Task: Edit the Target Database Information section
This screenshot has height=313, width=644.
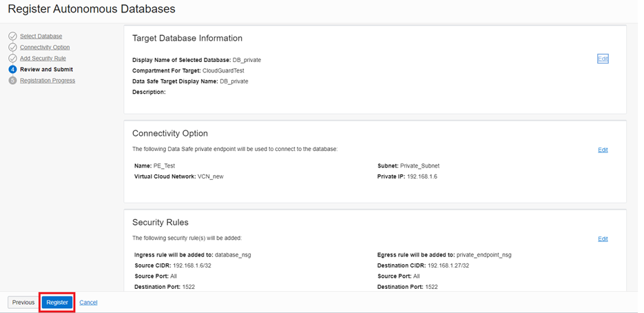Action: click(x=603, y=59)
